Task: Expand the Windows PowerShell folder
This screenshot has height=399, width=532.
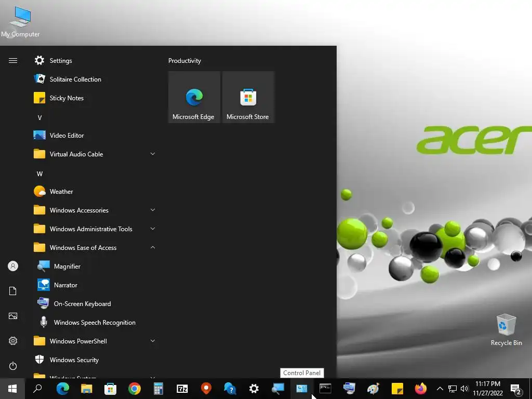Action: [x=95, y=341]
